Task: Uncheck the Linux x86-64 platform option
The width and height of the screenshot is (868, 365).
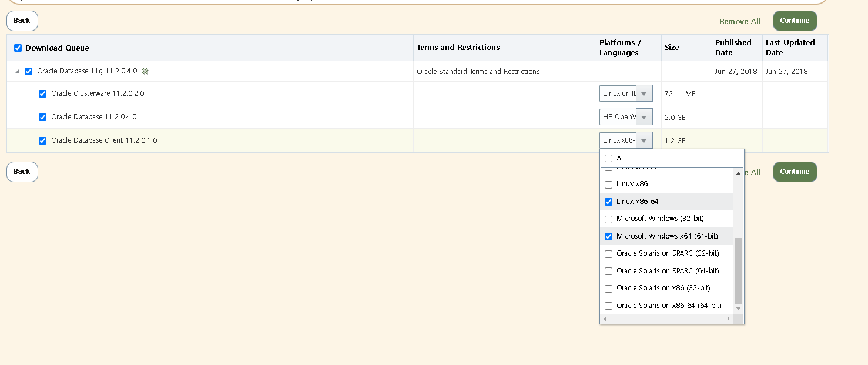Action: pos(608,202)
